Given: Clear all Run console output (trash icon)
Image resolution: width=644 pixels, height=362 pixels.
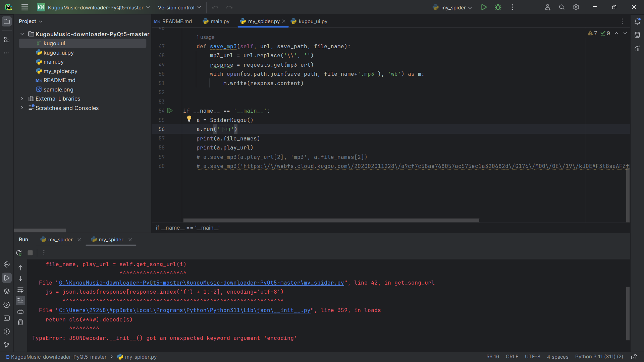Looking at the screenshot, I should (20, 322).
